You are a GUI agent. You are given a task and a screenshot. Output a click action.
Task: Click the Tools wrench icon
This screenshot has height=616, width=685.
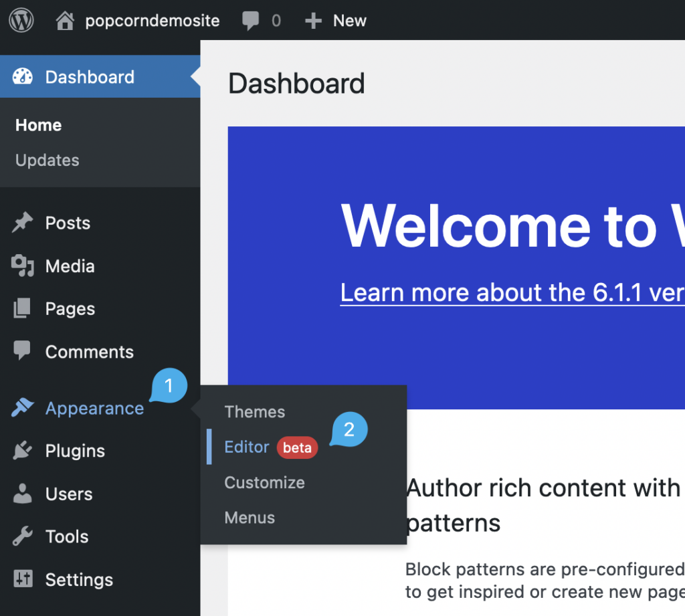(x=22, y=536)
